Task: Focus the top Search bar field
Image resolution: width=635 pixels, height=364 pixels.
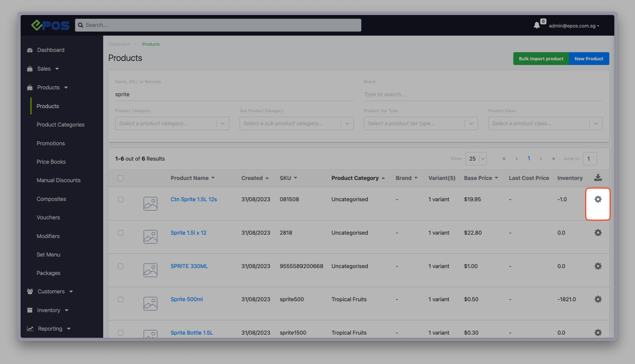Action: tap(218, 25)
